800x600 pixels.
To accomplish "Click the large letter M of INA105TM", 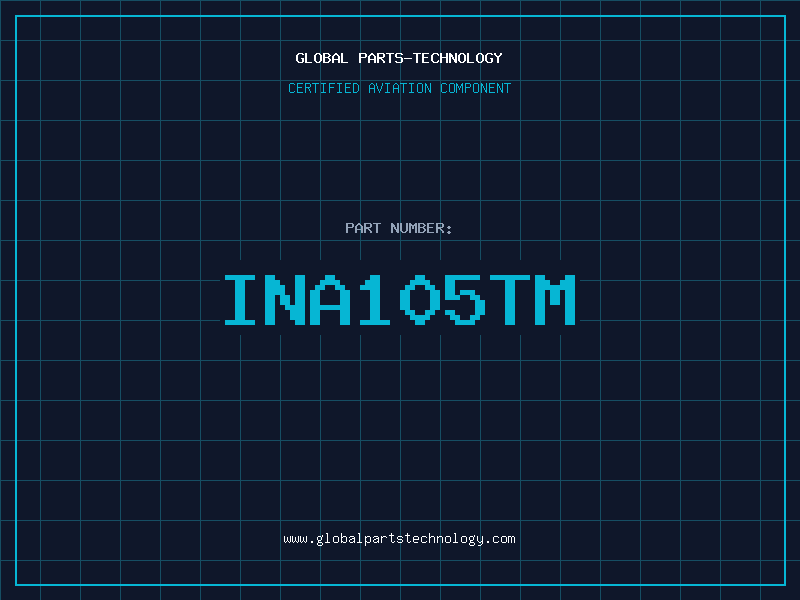I will pos(555,299).
